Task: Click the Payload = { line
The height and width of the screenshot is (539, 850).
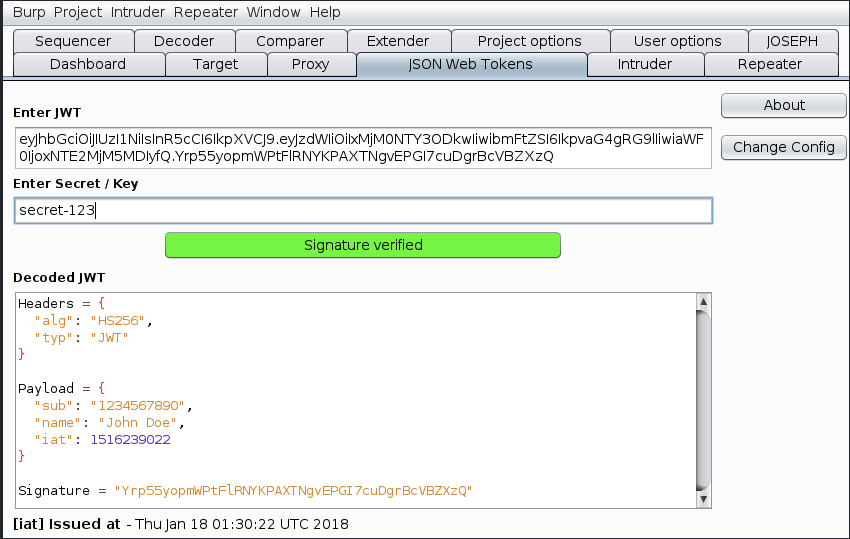Action: click(x=61, y=388)
